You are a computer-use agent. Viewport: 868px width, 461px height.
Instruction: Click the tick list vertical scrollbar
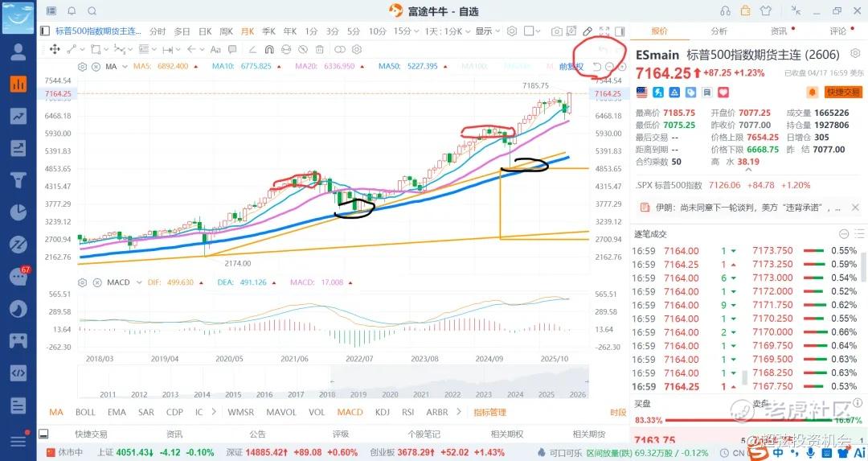[862, 266]
